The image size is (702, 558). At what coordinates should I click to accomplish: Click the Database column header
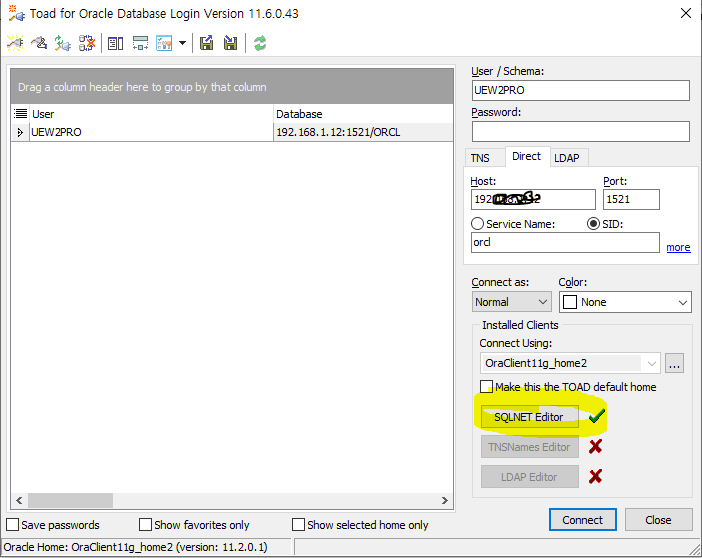click(x=363, y=114)
